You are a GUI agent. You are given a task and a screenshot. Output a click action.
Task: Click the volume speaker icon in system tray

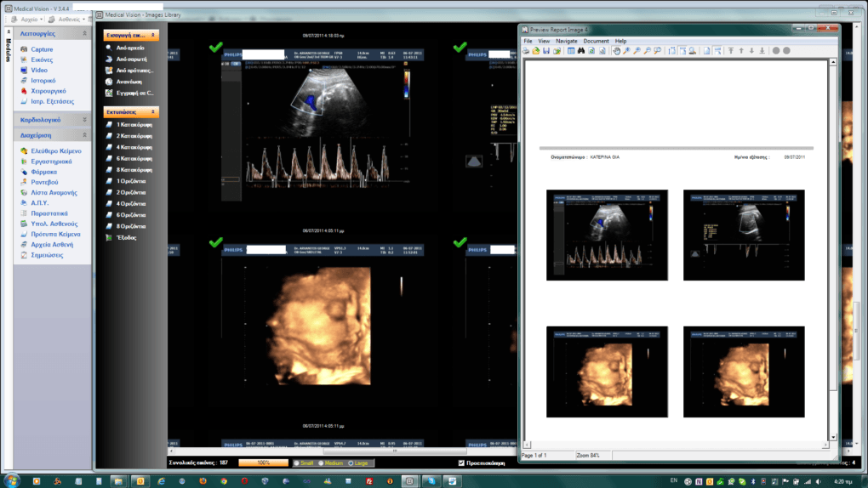818,482
